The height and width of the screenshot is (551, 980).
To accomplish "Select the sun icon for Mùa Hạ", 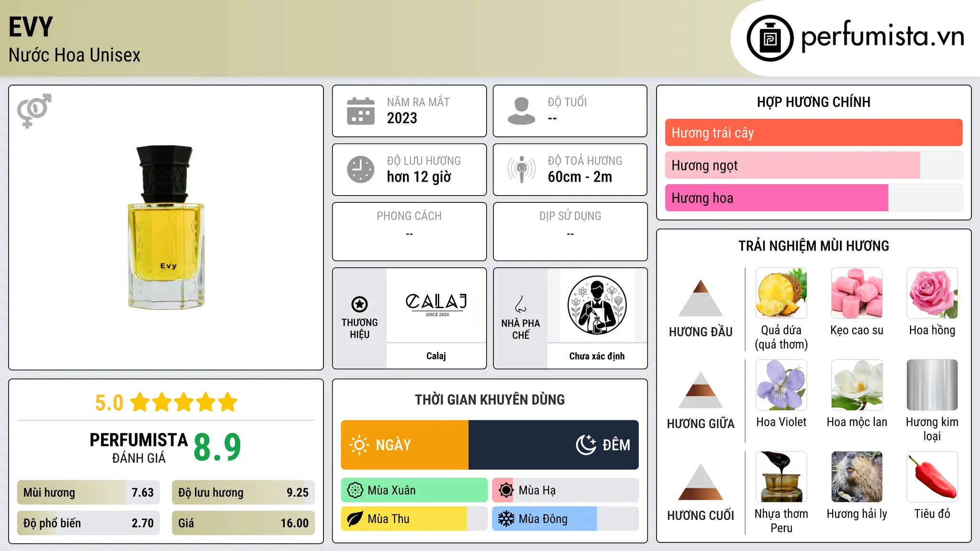I will [506, 490].
